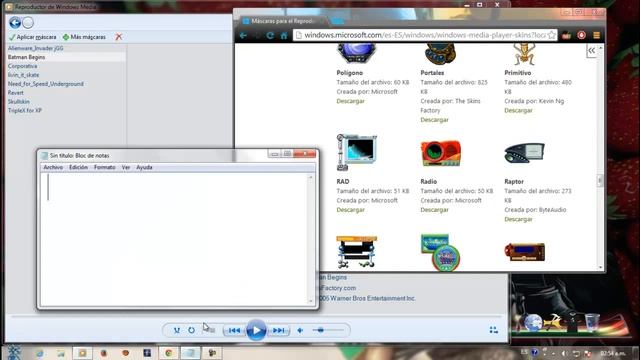Select Alienware_Invader skin in list
Image resolution: width=640 pixels, height=360 pixels.
(36, 48)
